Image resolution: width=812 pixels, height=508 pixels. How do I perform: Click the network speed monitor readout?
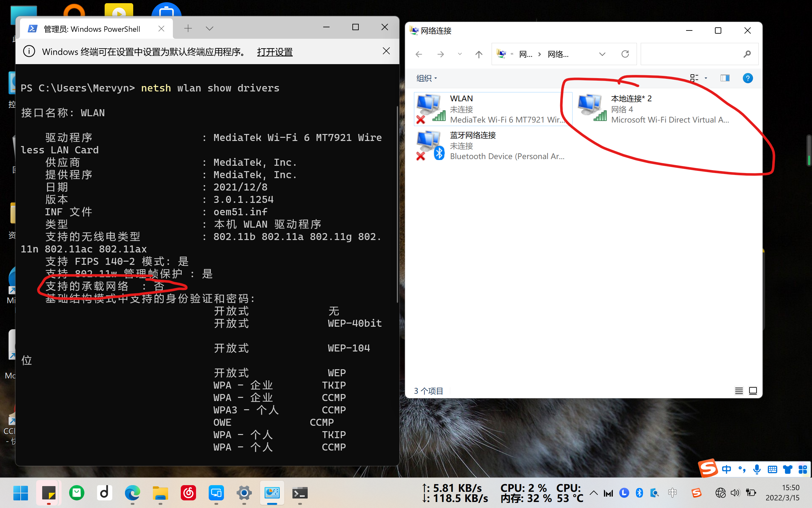455,493
